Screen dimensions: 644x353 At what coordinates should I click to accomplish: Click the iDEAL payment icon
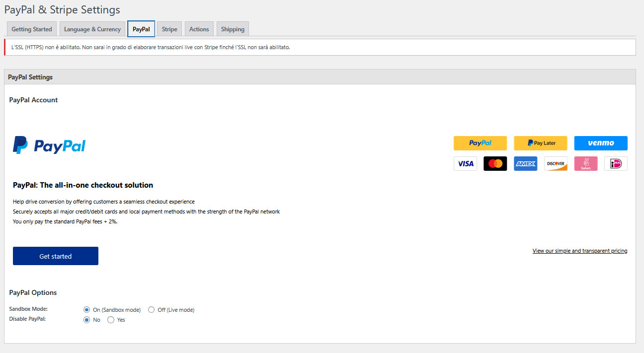pos(616,163)
